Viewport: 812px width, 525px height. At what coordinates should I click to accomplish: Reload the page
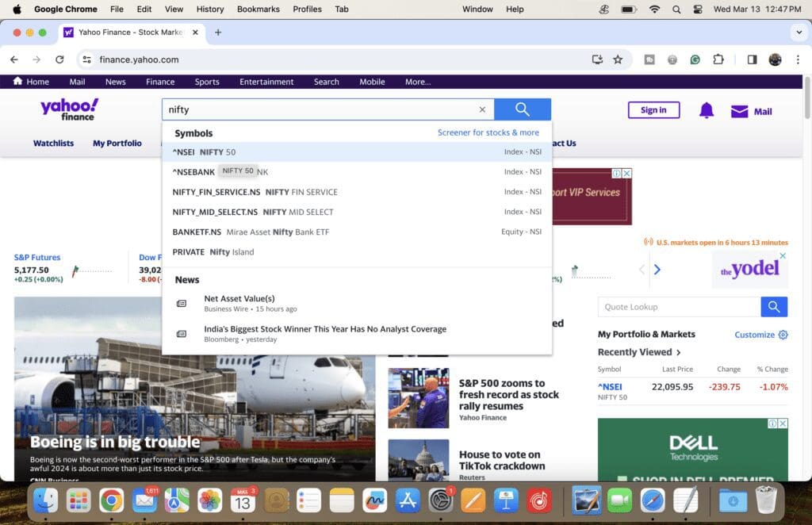tap(59, 59)
